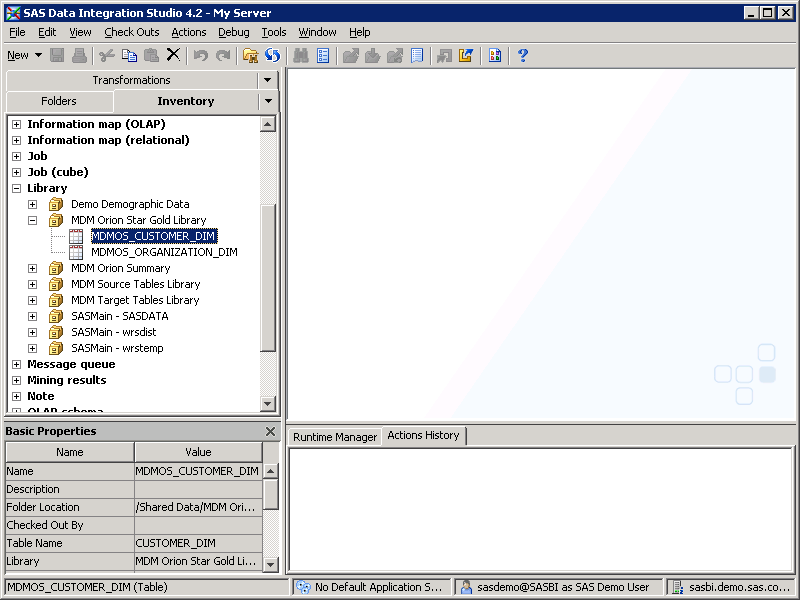The width and height of the screenshot is (800, 600).
Task: Switch to the Folders tab
Action: tap(59, 100)
